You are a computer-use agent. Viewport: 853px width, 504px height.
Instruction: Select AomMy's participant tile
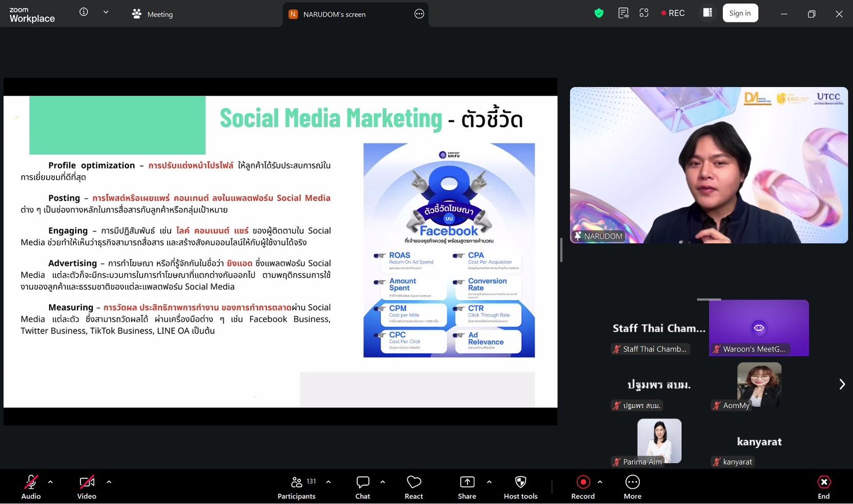click(759, 385)
